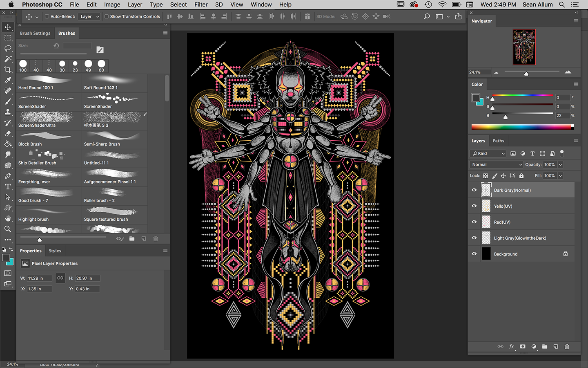Open the Navigator panel menu

pyautogui.click(x=576, y=21)
